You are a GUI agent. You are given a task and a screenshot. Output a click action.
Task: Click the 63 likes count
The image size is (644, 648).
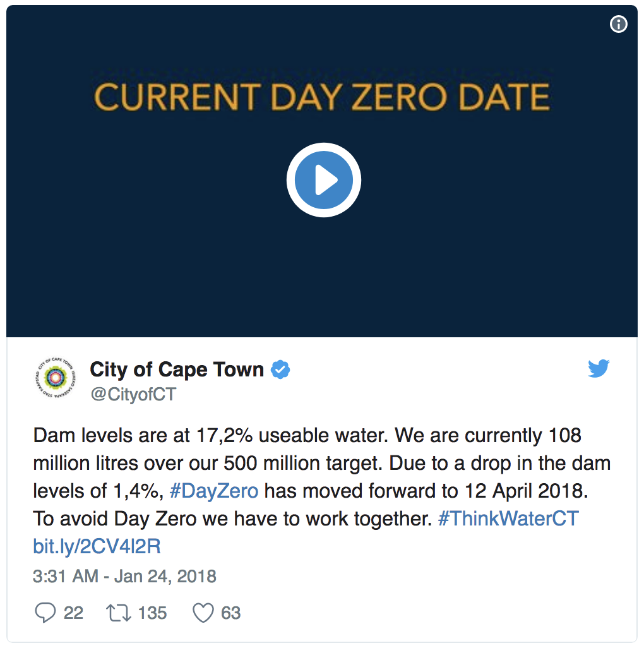(x=231, y=613)
